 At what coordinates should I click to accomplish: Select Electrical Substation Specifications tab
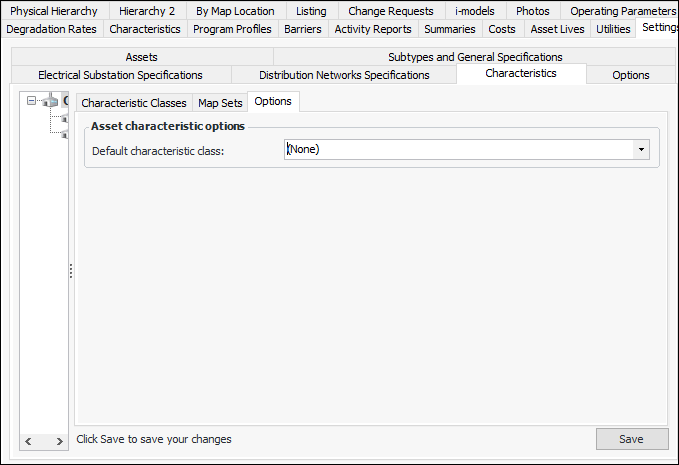(x=120, y=75)
